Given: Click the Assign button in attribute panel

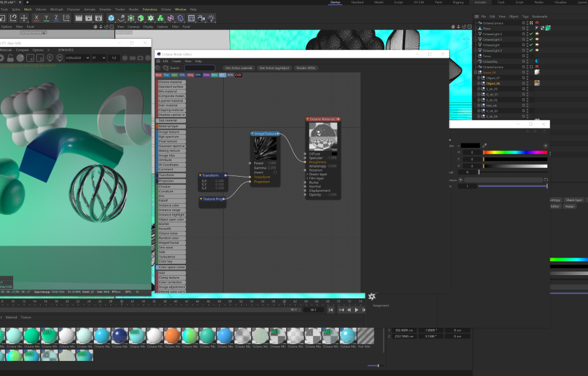Looking at the screenshot, I should (x=569, y=206).
